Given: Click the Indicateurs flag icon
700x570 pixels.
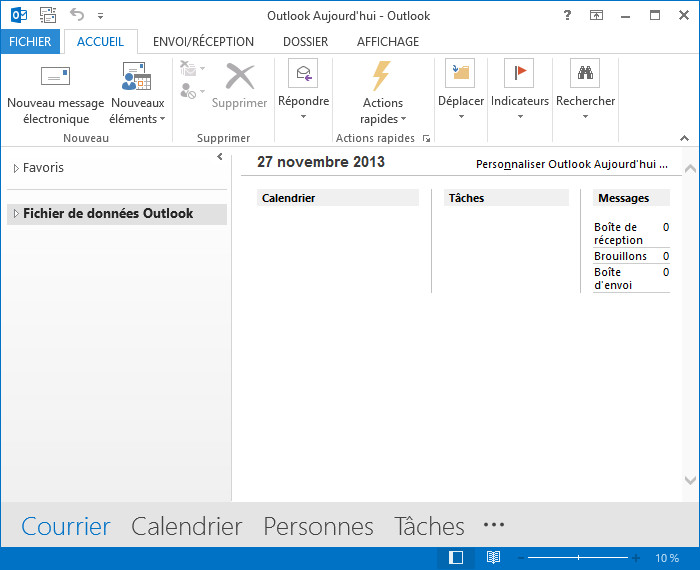Looking at the screenshot, I should tap(519, 74).
